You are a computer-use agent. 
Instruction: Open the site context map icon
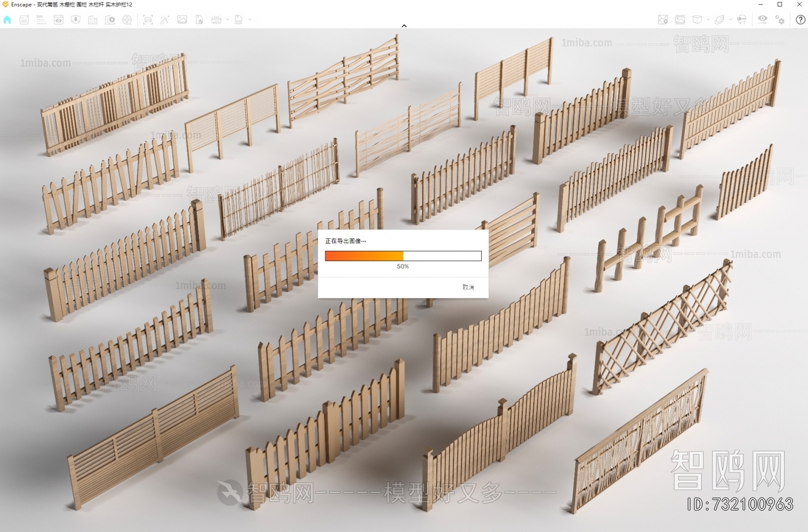click(x=663, y=20)
